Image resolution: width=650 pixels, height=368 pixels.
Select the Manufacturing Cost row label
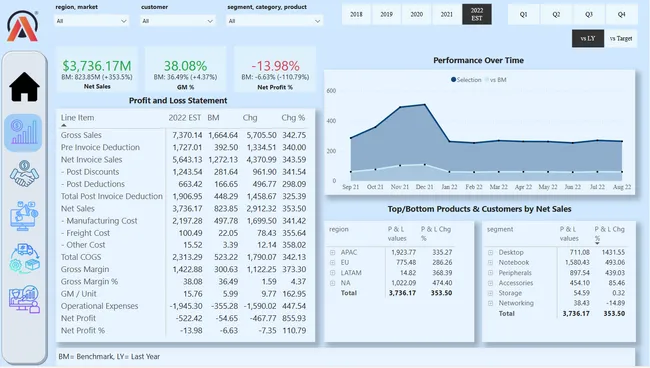(99, 221)
